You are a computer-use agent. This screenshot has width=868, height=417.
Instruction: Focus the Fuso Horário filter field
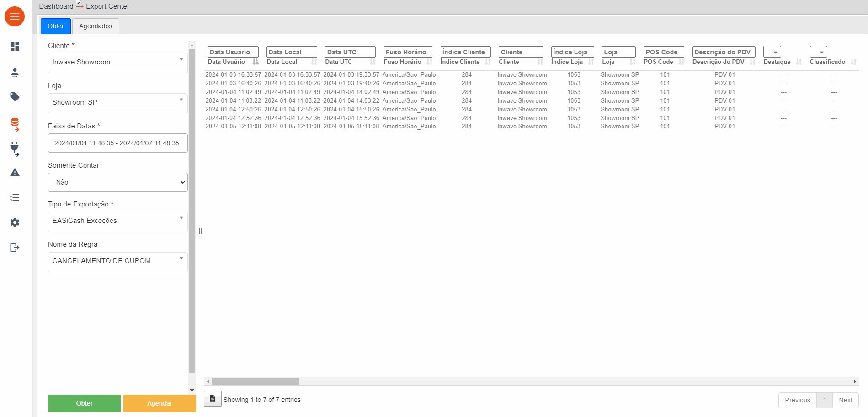pyautogui.click(x=408, y=52)
